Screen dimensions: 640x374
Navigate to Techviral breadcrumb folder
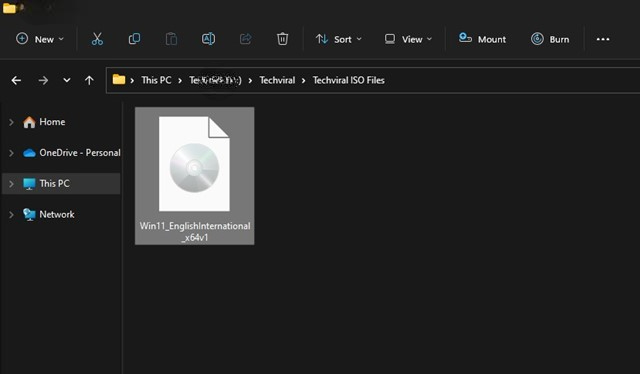click(277, 80)
